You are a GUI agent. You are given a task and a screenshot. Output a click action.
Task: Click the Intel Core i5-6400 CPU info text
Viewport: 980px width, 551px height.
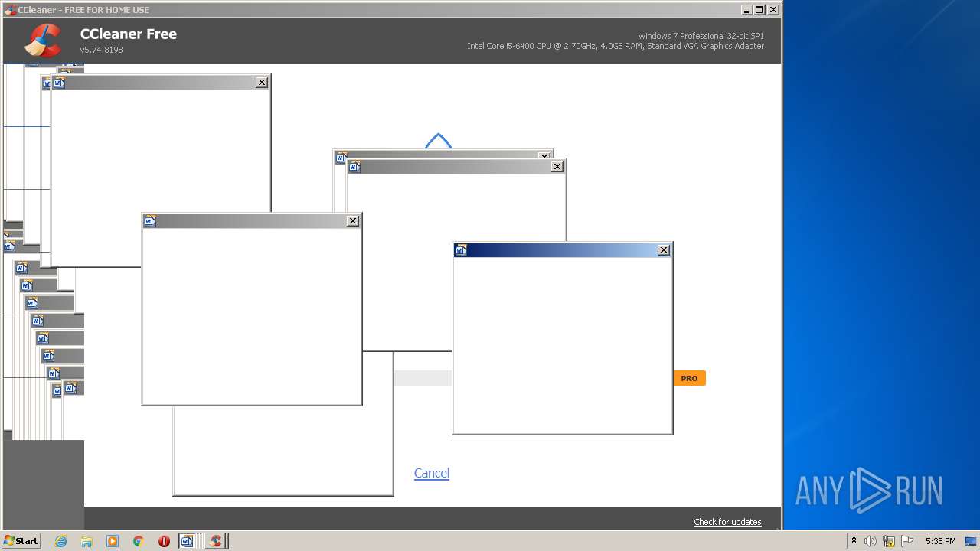[616, 46]
